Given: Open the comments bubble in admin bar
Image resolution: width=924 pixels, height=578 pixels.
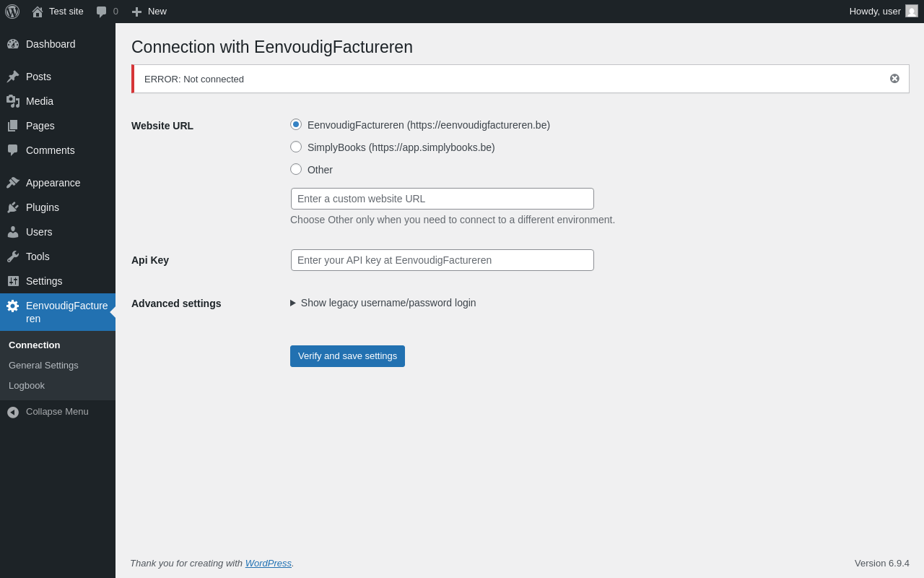Looking at the screenshot, I should [102, 12].
